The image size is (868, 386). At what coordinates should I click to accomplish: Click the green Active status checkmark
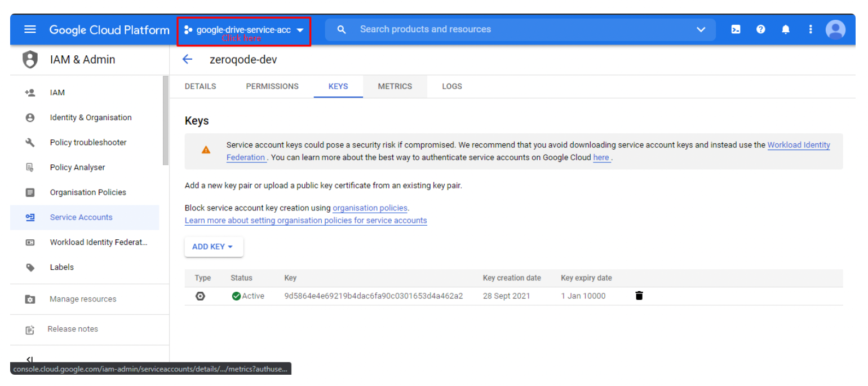tap(237, 296)
